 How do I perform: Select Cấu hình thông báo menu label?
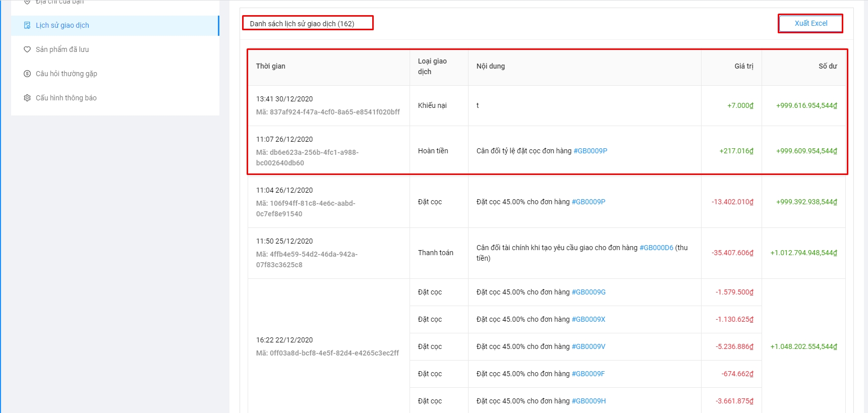66,98
